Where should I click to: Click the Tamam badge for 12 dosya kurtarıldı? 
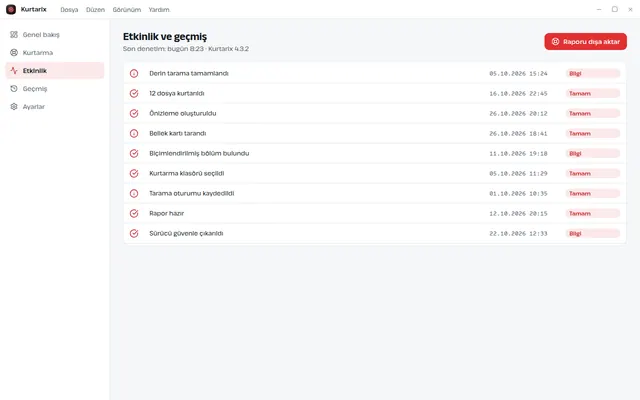[x=593, y=93]
